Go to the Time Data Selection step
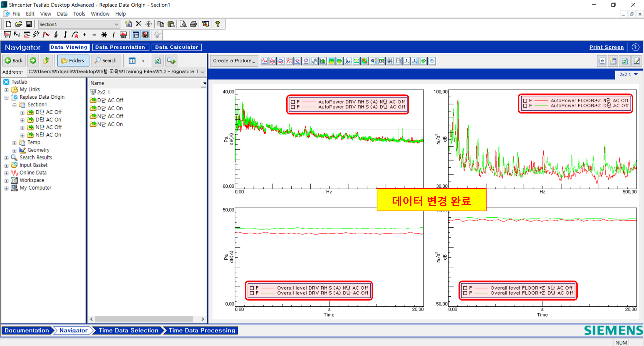This screenshot has width=644, height=346. [x=128, y=331]
